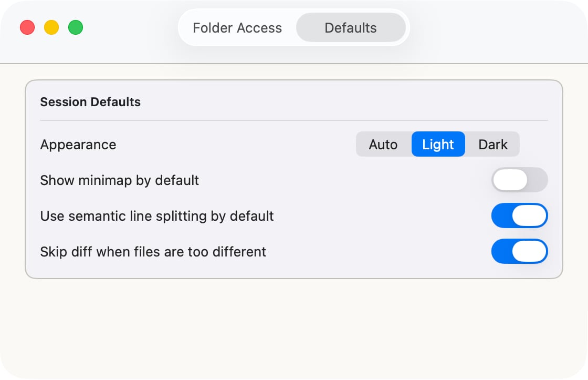Disable semantic line splitting by default

pyautogui.click(x=519, y=215)
